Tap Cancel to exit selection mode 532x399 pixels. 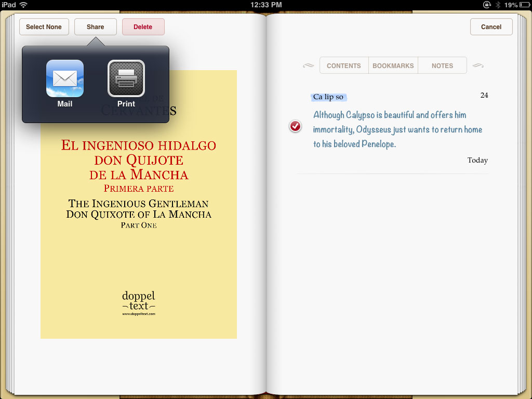491,27
